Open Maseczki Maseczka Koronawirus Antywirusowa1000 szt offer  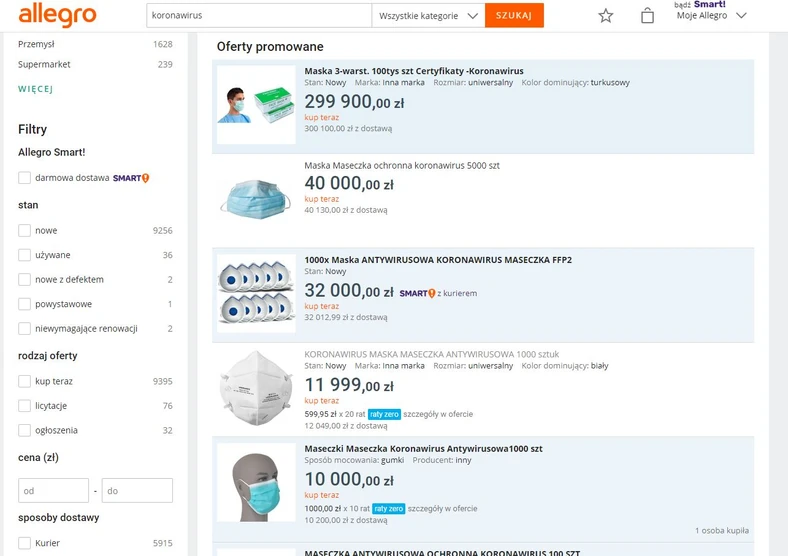[x=423, y=448]
